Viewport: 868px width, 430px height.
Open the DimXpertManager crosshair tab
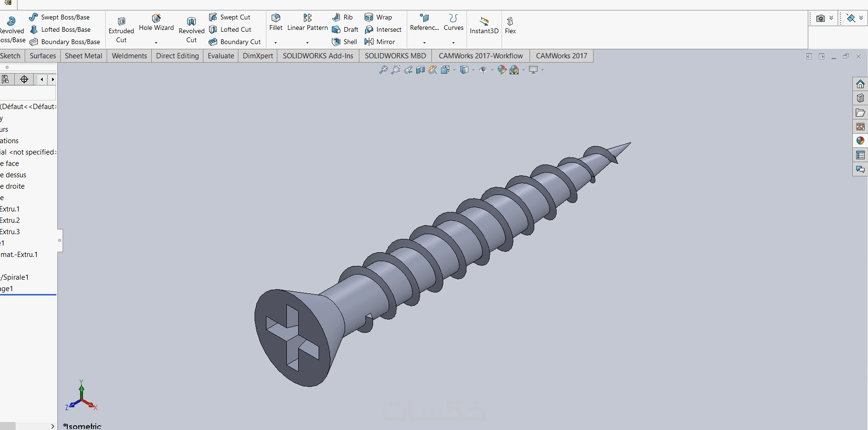(24, 79)
